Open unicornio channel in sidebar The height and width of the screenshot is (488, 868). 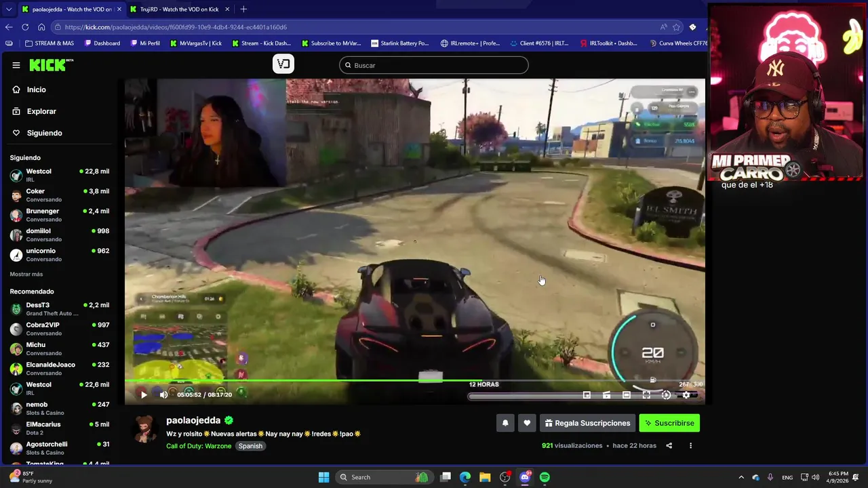coord(61,255)
